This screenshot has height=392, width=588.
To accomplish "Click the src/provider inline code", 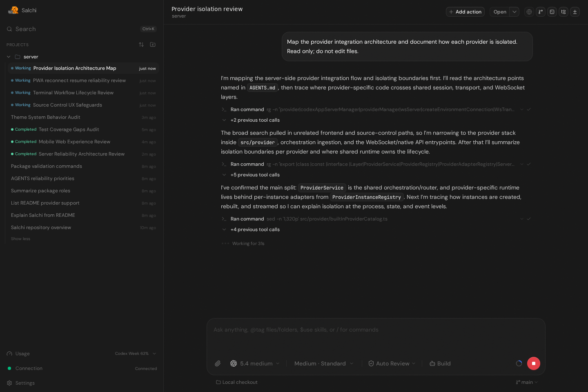I will pos(258,143).
